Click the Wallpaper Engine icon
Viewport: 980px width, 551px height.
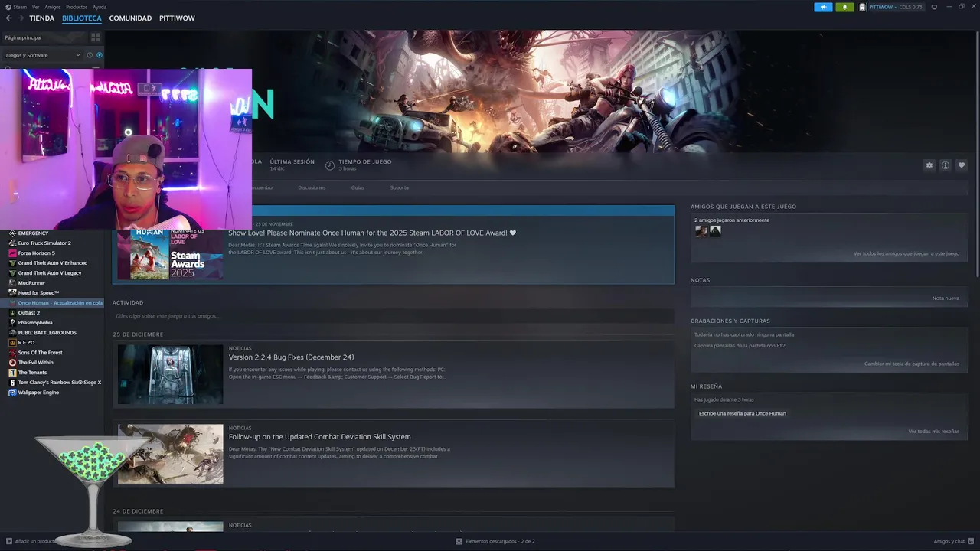12,393
